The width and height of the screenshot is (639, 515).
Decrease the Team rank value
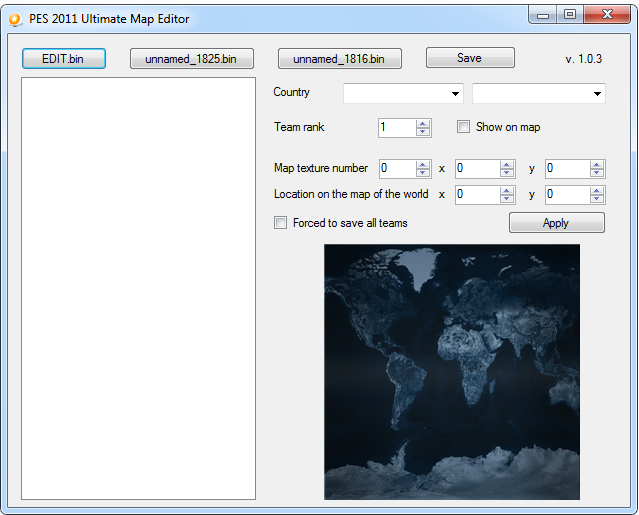pyautogui.click(x=423, y=132)
